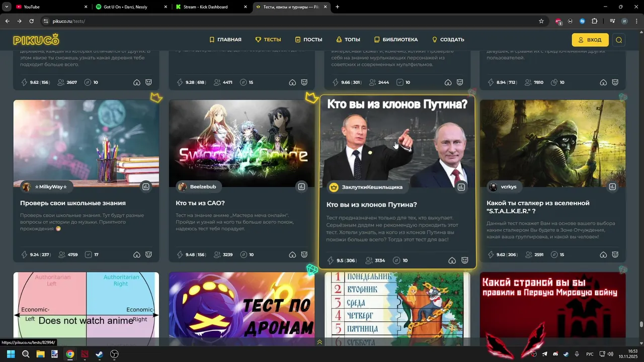The image size is (644, 362).
Task: Click the face icon beside rating 8.94
Action: coord(615,82)
